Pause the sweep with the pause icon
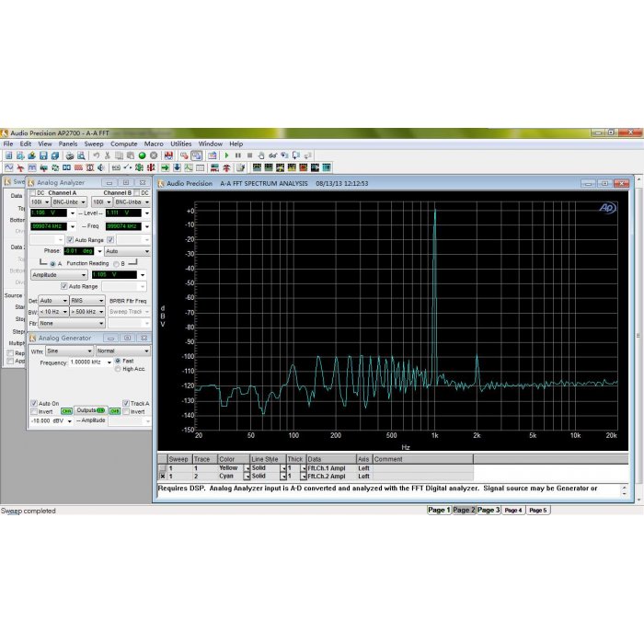The width and height of the screenshot is (644, 644). coord(237,155)
